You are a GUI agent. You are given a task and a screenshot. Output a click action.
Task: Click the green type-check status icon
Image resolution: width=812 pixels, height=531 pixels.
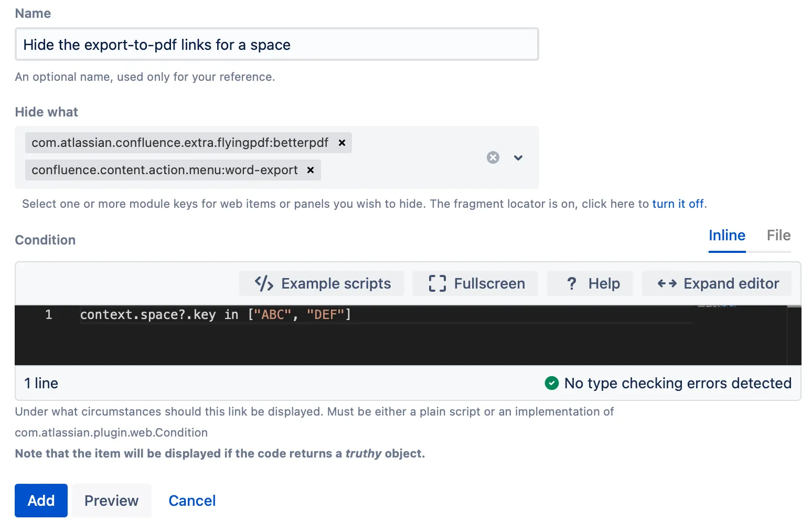click(x=552, y=383)
